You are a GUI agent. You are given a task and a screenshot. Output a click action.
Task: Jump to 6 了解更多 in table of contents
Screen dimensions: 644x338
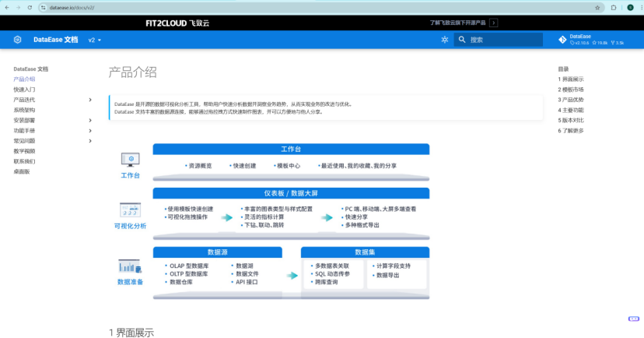[x=570, y=130]
